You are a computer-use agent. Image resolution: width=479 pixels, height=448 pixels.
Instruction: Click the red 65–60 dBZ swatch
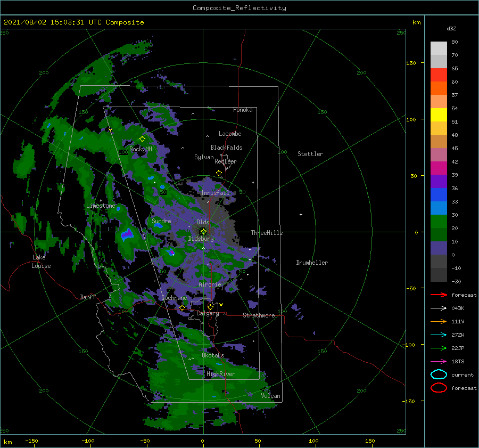[439, 75]
